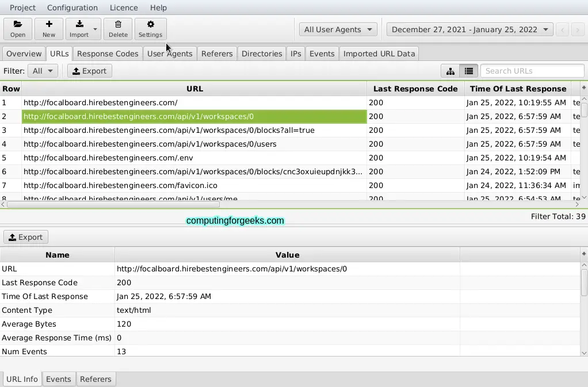Go to previous date range arrow

pyautogui.click(x=563, y=29)
